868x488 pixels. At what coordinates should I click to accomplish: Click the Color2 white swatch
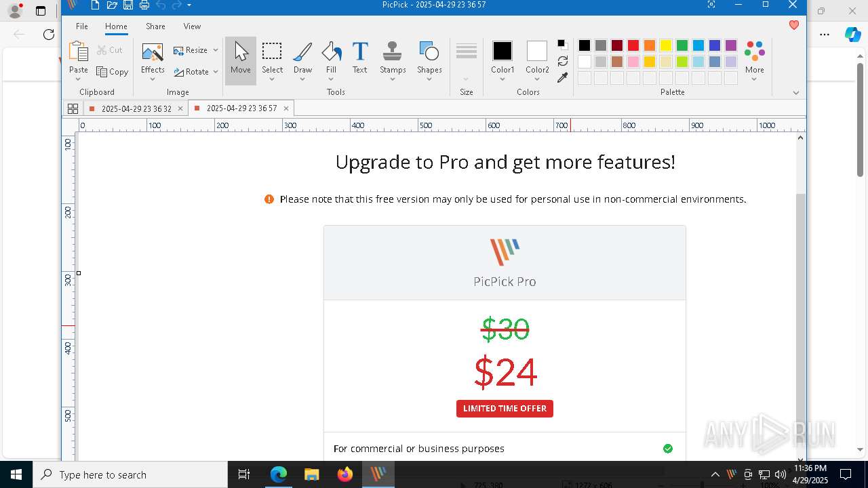[x=537, y=51]
